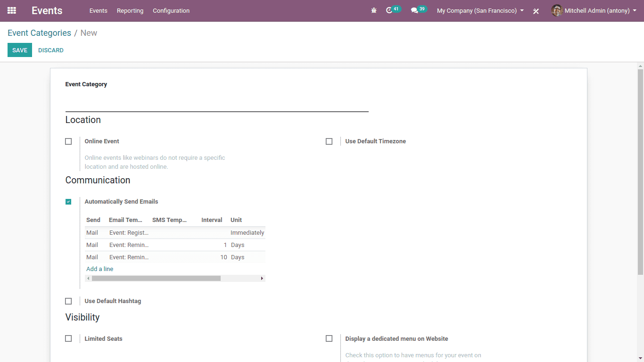Select the 'Event: Regist...' template cell
Image resolution: width=644 pixels, height=362 pixels.
click(129, 233)
